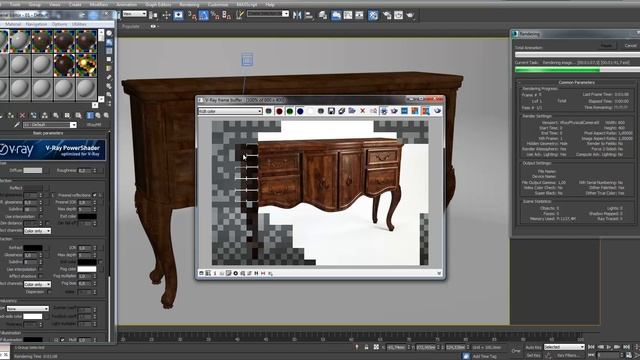Open the key filter Selected dropdown

point(564,347)
